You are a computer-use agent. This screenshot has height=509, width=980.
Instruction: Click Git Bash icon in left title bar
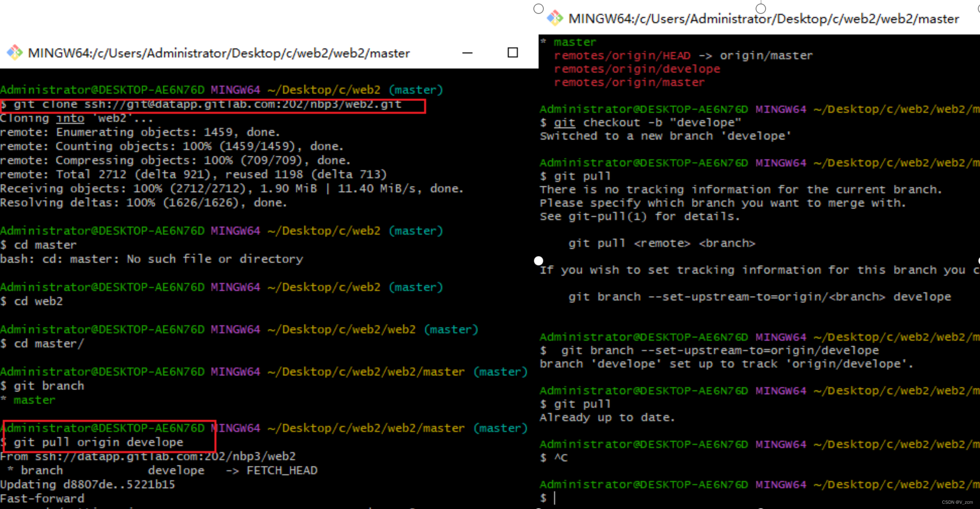pyautogui.click(x=14, y=53)
